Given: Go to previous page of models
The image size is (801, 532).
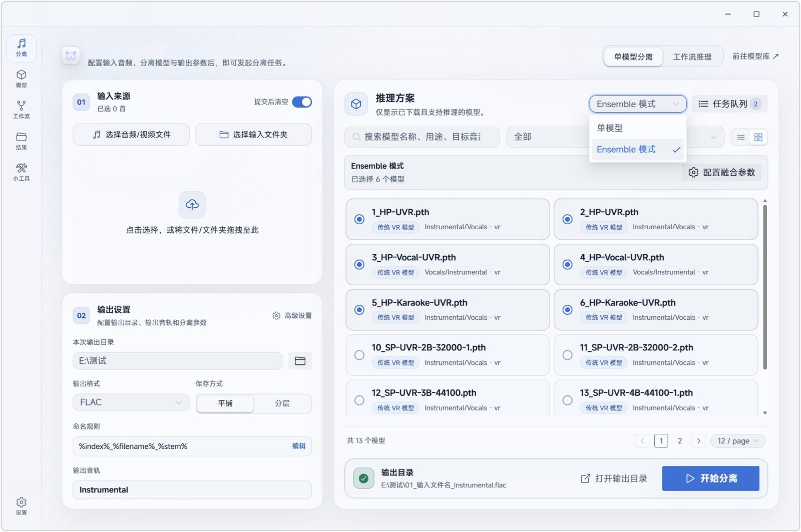Looking at the screenshot, I should [x=642, y=441].
